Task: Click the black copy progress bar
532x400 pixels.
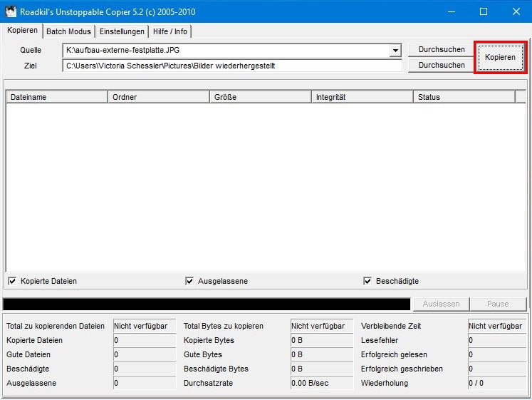Action: [x=207, y=304]
